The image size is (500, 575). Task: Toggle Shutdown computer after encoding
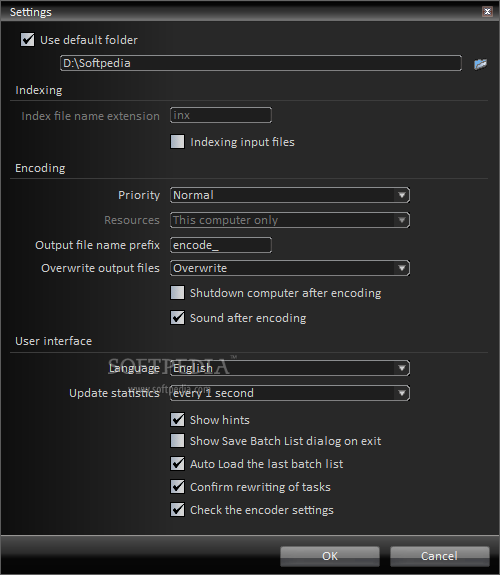coord(178,293)
